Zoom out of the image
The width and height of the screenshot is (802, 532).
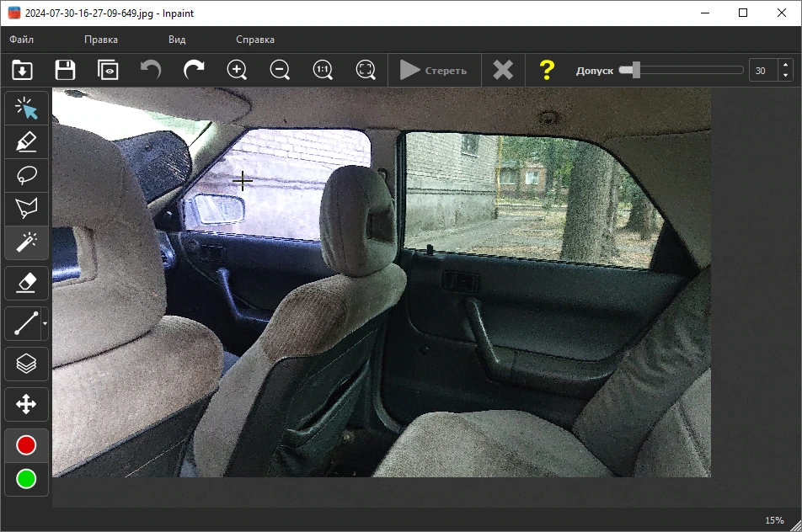pos(280,70)
